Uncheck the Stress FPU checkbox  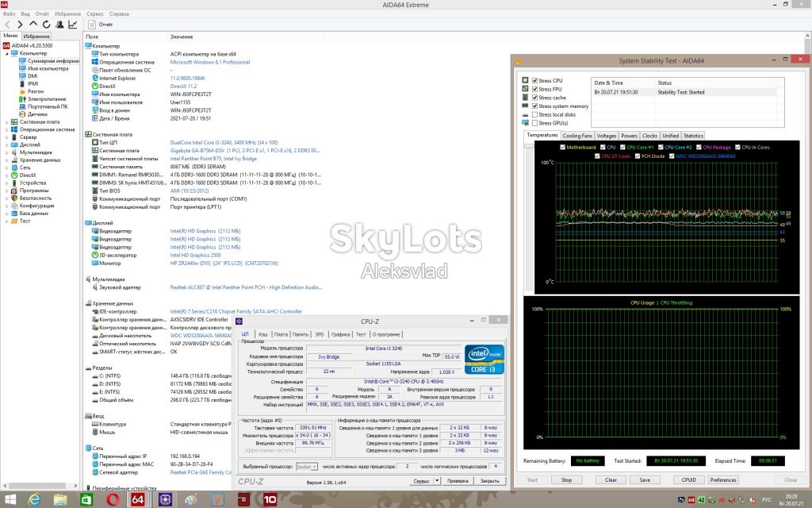click(534, 89)
